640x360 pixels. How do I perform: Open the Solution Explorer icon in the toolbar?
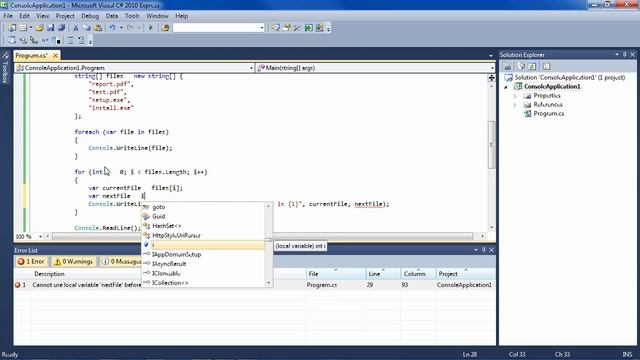pyautogui.click(x=276, y=28)
